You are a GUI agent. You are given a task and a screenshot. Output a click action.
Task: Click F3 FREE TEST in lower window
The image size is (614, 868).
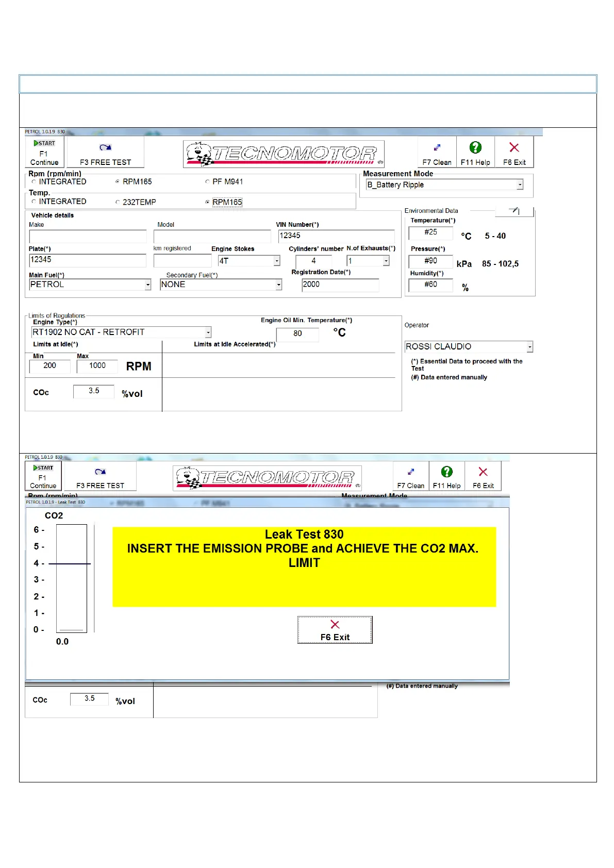coord(100,476)
